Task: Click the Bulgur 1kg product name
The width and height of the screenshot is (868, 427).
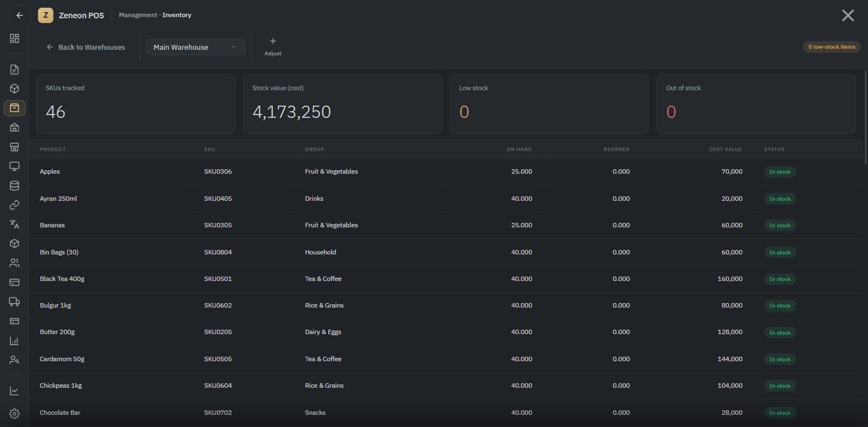Action: tap(55, 305)
